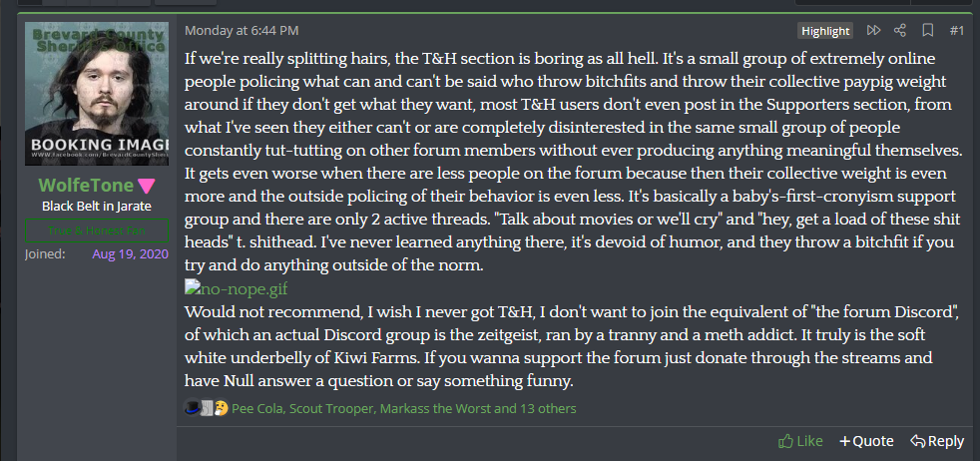Open Pee Cola's profile from reactions

point(257,408)
